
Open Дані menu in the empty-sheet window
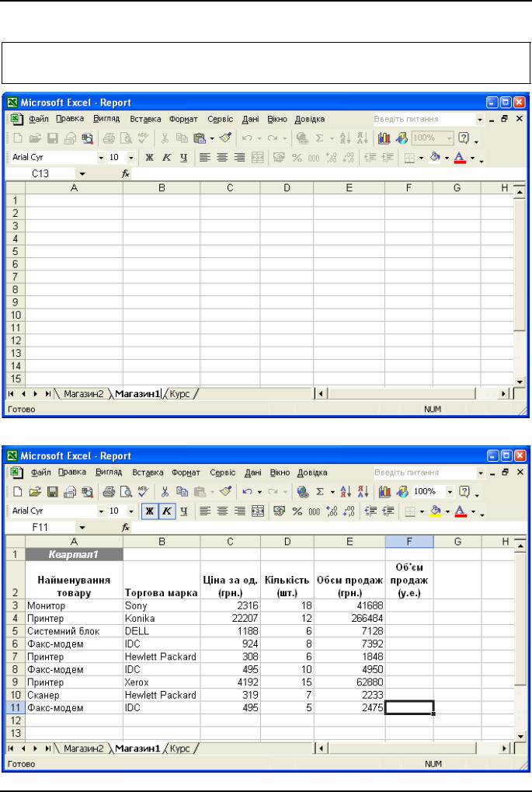click(x=250, y=119)
